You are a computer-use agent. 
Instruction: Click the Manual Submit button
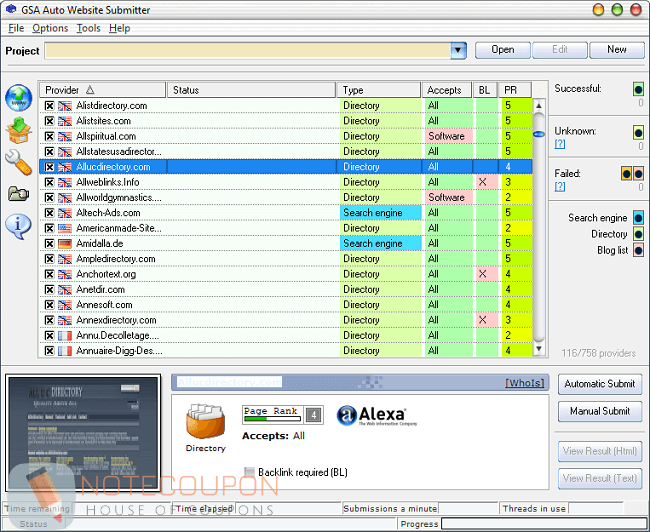pos(600,411)
